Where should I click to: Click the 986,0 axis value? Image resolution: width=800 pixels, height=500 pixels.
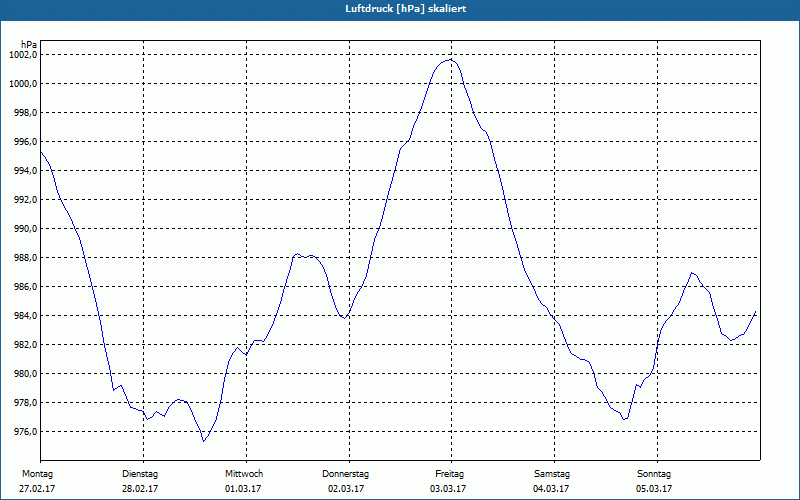[x=25, y=287]
